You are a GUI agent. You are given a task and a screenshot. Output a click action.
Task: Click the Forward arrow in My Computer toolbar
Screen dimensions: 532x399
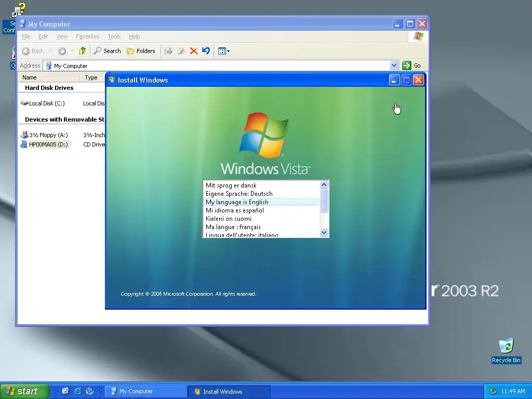pyautogui.click(x=62, y=51)
